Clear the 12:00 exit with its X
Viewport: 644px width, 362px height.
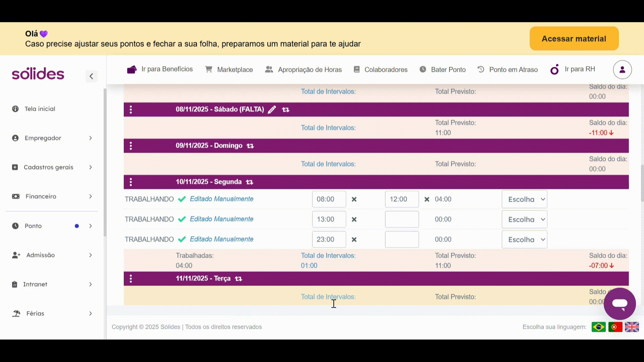[427, 199]
